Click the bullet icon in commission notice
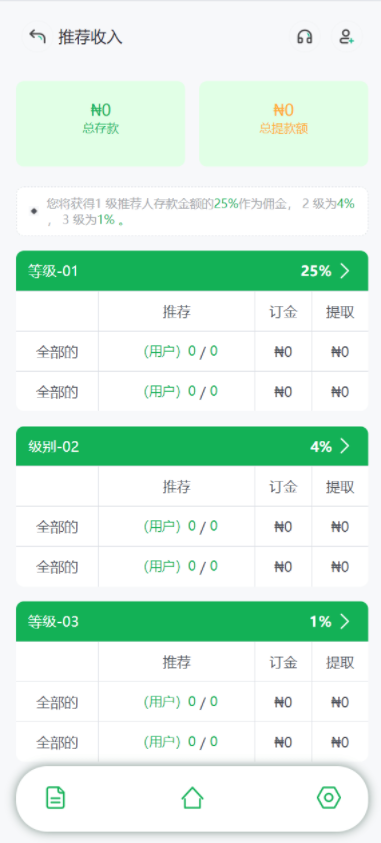The image size is (381, 843). [x=34, y=211]
